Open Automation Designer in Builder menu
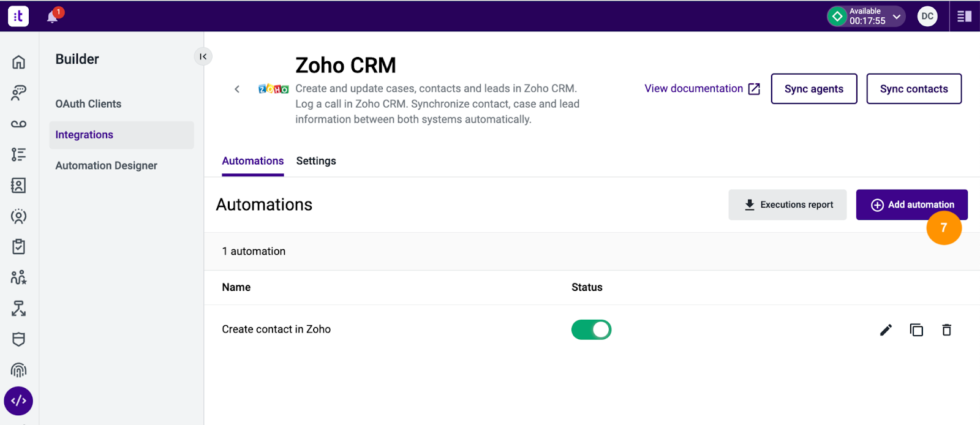Image resolution: width=980 pixels, height=425 pixels. [x=107, y=166]
